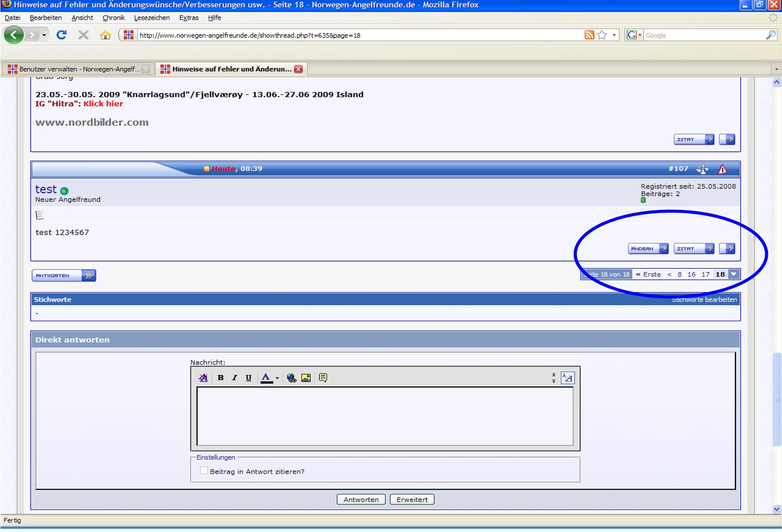Insert a hyperlink via globe icon
This screenshot has height=532, width=782.
[292, 378]
